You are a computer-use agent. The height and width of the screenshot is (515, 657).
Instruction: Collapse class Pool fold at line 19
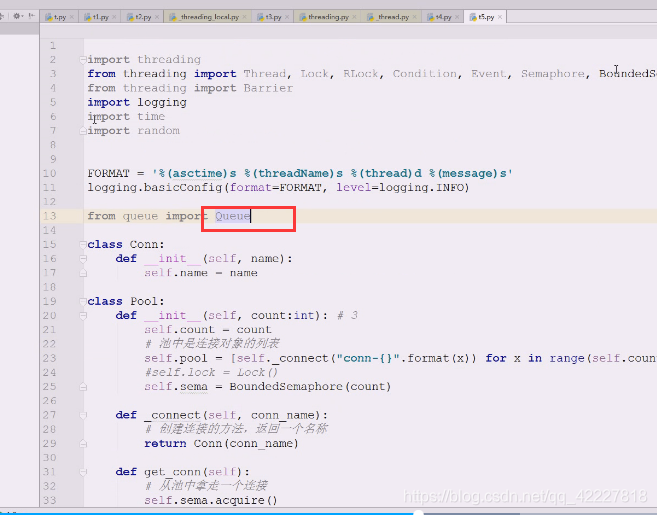[x=83, y=301]
